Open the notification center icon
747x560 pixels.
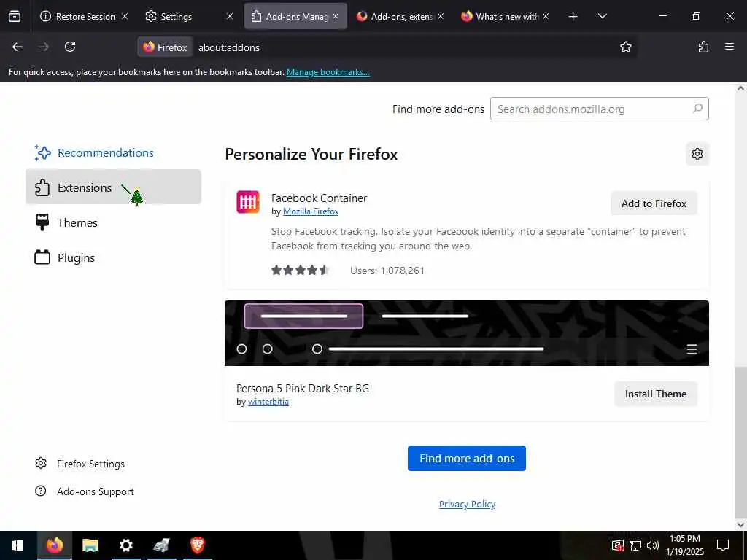pyautogui.click(x=723, y=545)
